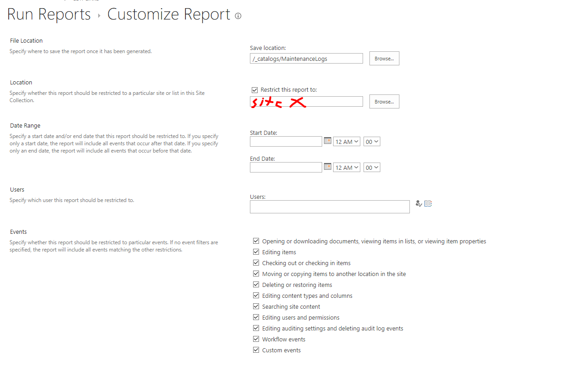Disable 'Deleting or restoring items' checkbox
Screen dimensions: 588x365
pyautogui.click(x=256, y=285)
